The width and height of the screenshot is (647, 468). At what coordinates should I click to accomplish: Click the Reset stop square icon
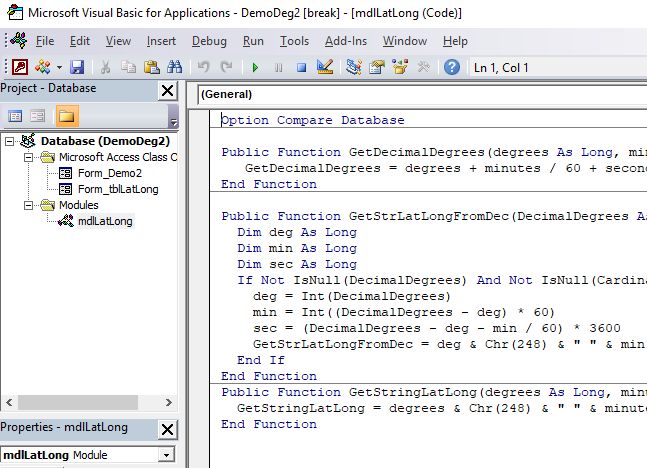tap(302, 67)
